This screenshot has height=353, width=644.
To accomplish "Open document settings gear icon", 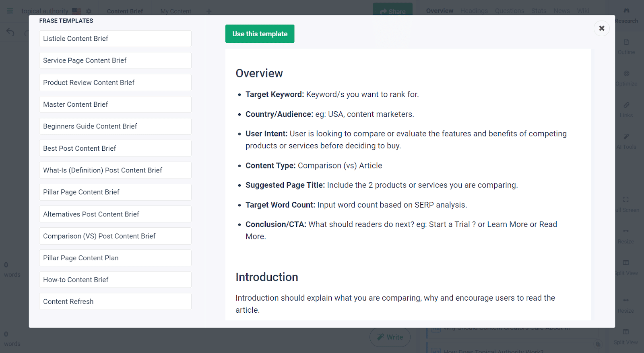I will 89,11.
